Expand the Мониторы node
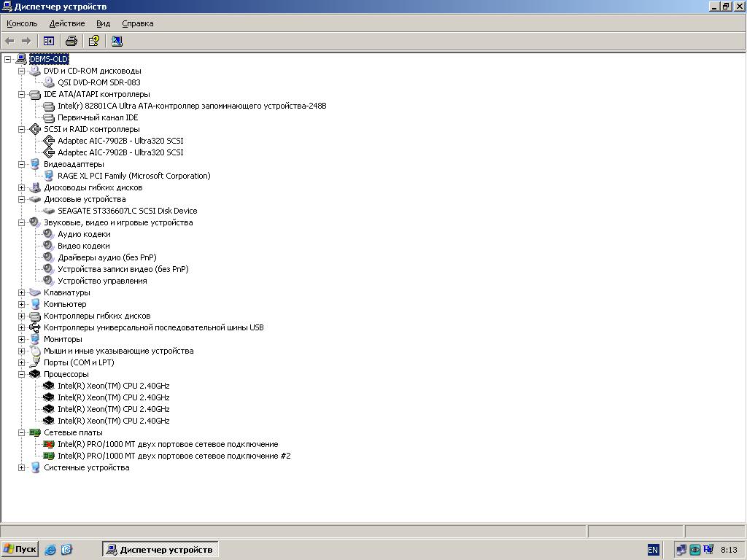The image size is (747, 560). (21, 339)
